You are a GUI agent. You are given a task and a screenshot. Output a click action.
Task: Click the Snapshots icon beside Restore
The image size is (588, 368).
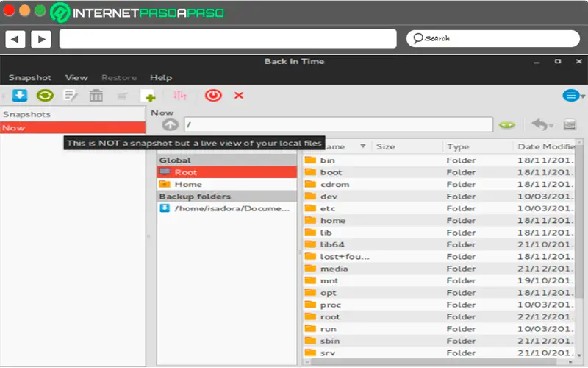point(570,124)
